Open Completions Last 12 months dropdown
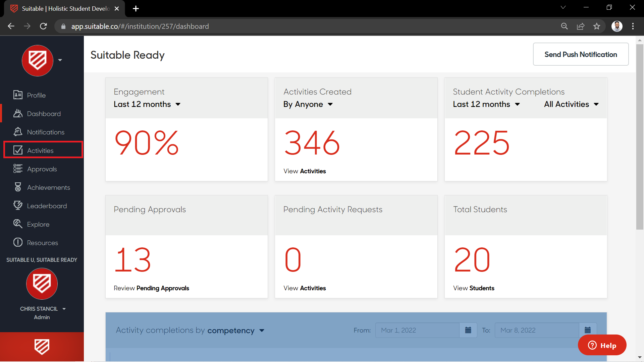This screenshot has height=362, width=644. 486,104
